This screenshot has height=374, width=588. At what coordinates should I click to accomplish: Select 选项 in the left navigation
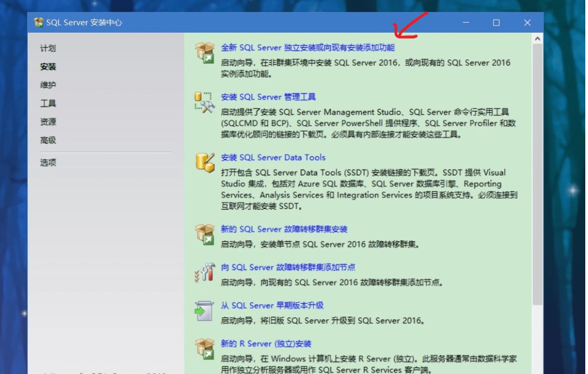(x=48, y=162)
